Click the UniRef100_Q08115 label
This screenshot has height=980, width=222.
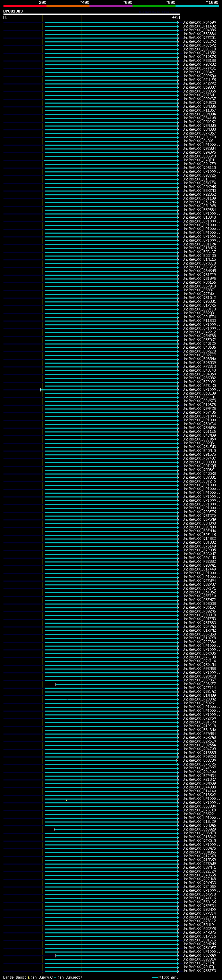pos(199,168)
